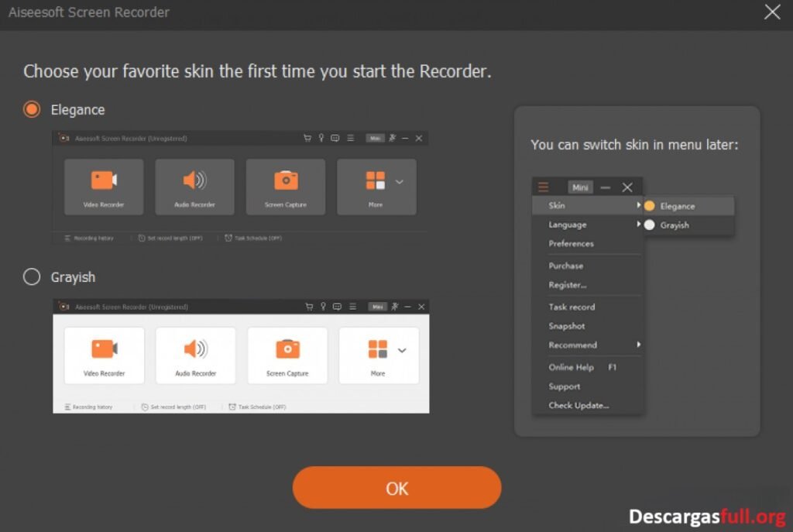
Task: Click Screen Capture icon in Elegance preview
Action: pyautogui.click(x=286, y=180)
